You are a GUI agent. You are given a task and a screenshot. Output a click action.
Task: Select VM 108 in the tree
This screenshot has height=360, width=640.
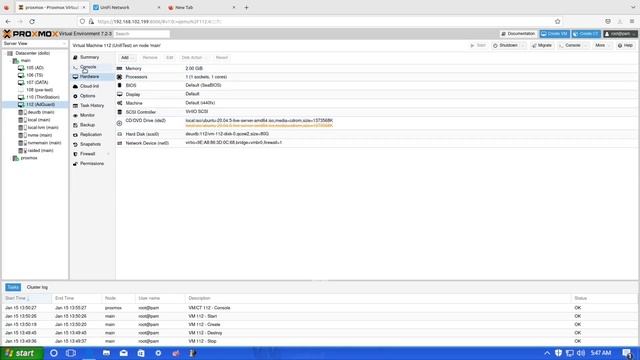tap(39, 90)
